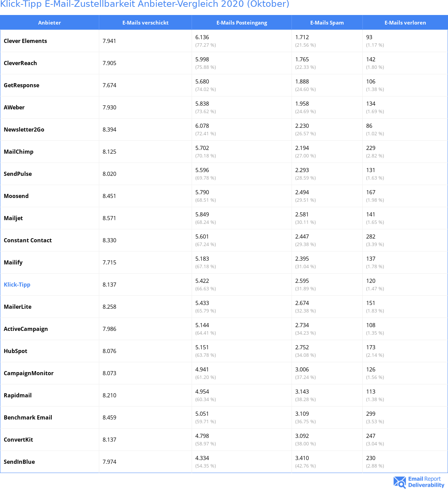Select the Constant Contact row name
Viewport: 448px width, 489px height.
tap(28, 240)
